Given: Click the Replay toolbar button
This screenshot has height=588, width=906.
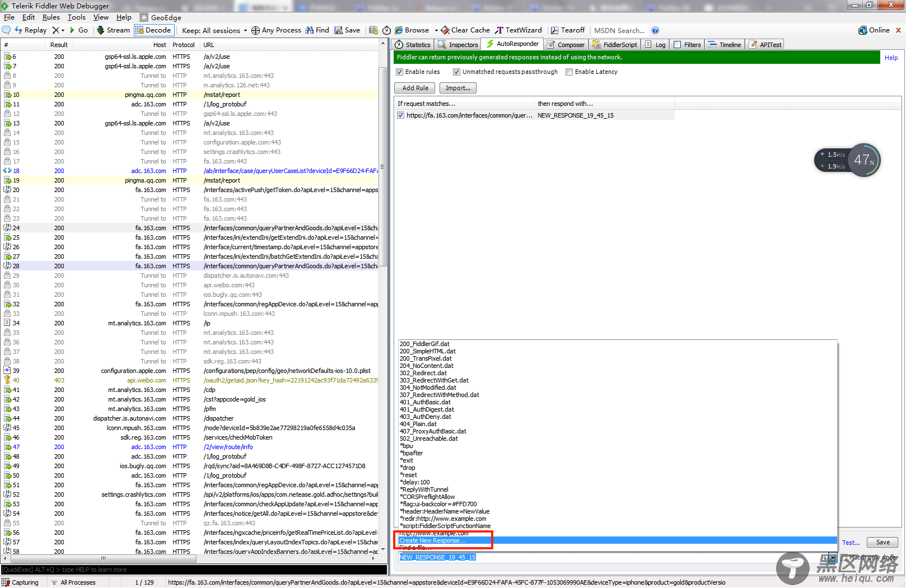Looking at the screenshot, I should 30,30.
